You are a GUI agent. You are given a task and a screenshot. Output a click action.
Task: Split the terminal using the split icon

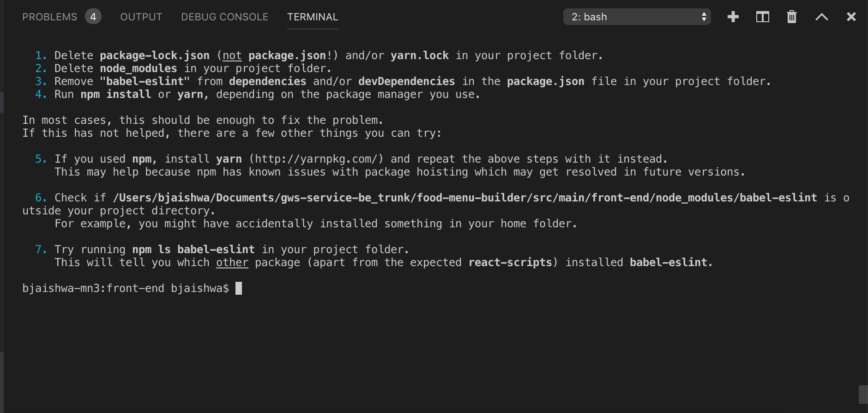pyautogui.click(x=762, y=17)
